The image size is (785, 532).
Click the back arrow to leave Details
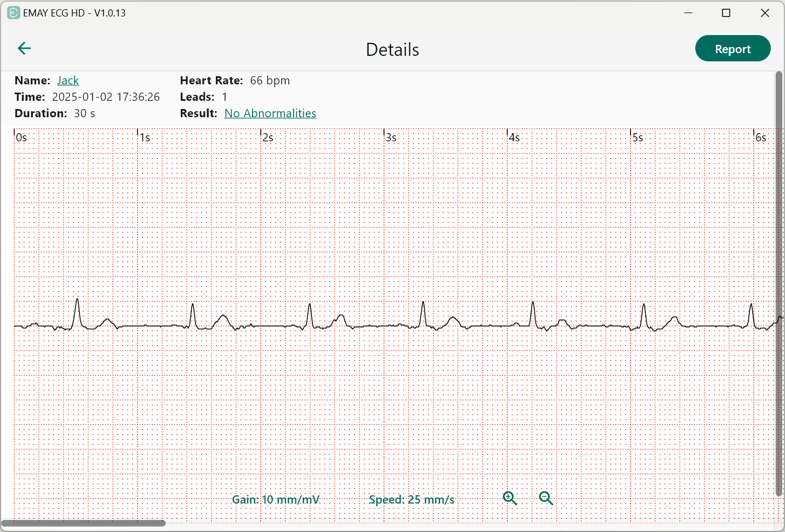tap(24, 48)
